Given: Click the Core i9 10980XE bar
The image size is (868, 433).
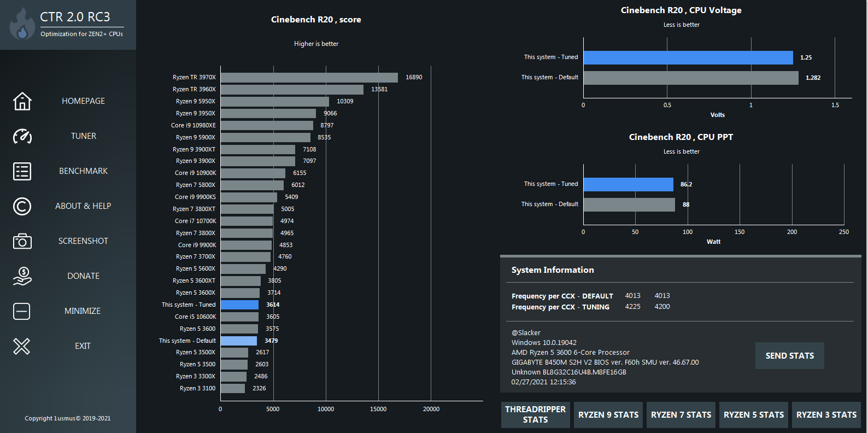Looking at the screenshot, I should click(267, 125).
